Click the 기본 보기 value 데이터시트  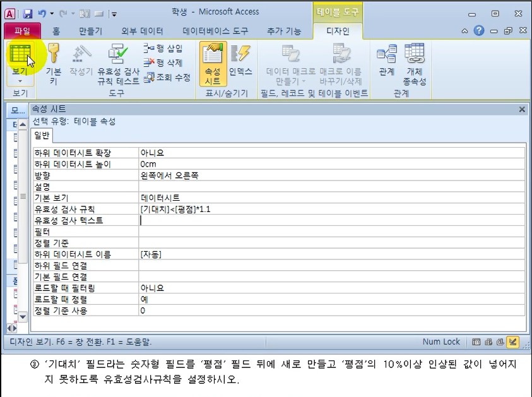click(332, 198)
